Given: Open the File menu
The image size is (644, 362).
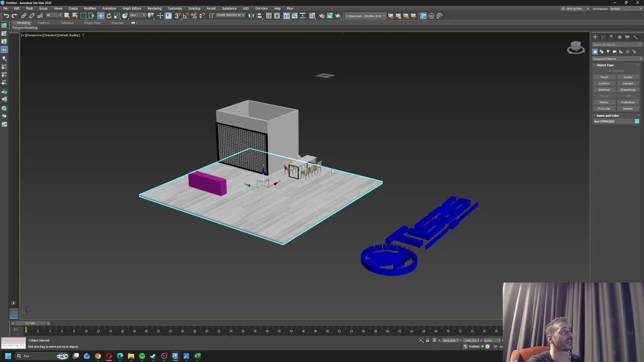Looking at the screenshot, I should pyautogui.click(x=5, y=9).
